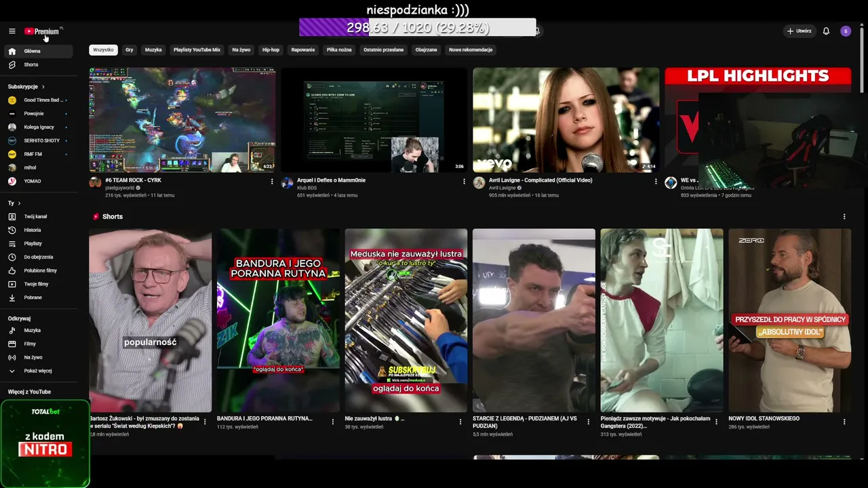Select the Hip-hop filter chip
The width and height of the screenshot is (868, 488).
271,49
